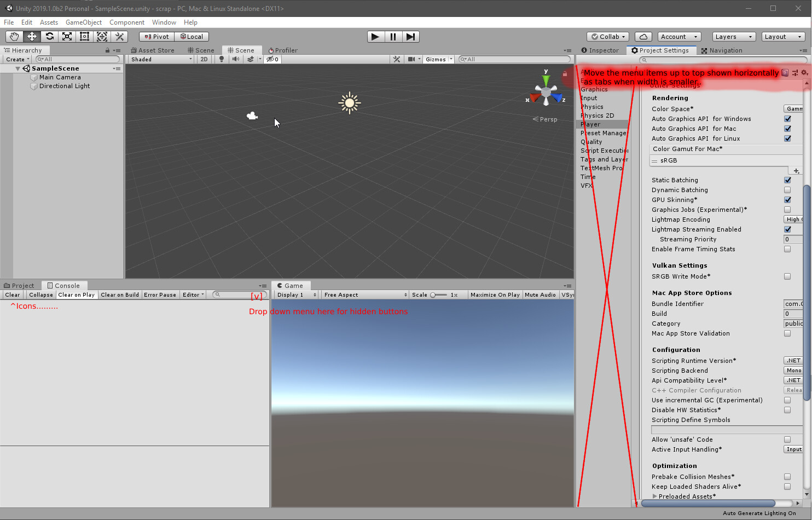Screen dimensions: 812x520
Task: Click the Maximize On Play button
Action: click(495, 294)
